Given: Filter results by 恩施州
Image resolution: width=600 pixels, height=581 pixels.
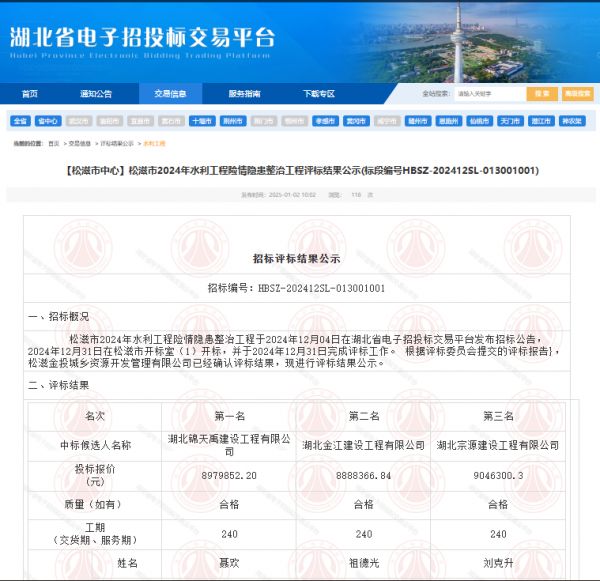Looking at the screenshot, I should click(449, 120).
